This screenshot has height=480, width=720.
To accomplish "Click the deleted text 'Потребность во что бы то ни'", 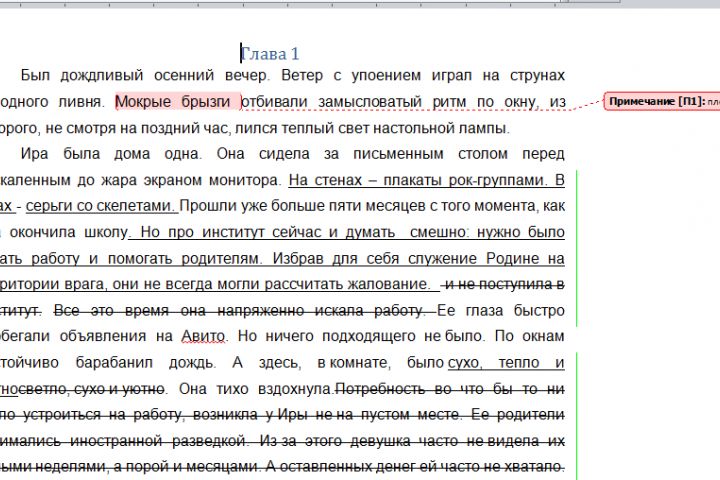I will [450, 389].
